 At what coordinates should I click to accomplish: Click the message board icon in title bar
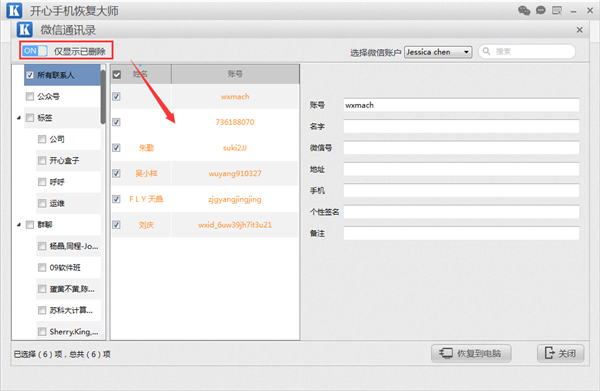[x=557, y=10]
